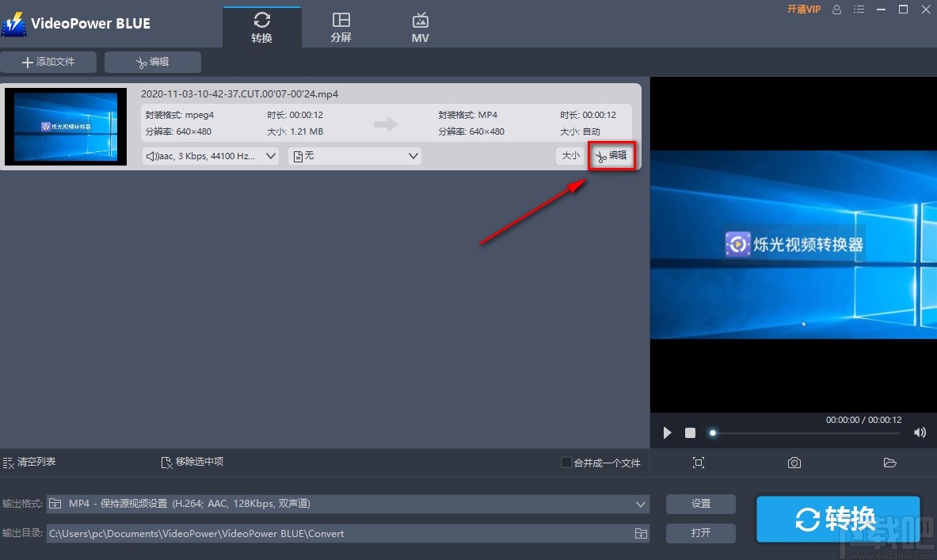This screenshot has width=937, height=560.
Task: Play the preview video
Action: point(667,432)
